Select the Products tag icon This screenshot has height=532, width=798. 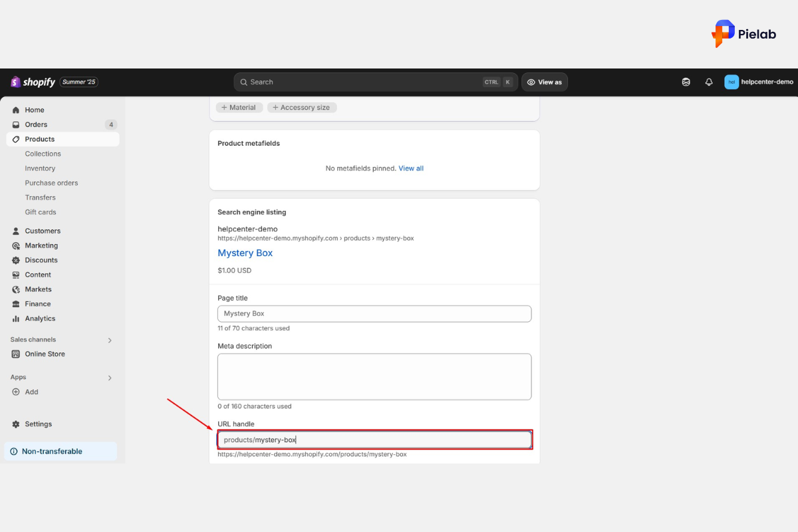click(x=16, y=139)
